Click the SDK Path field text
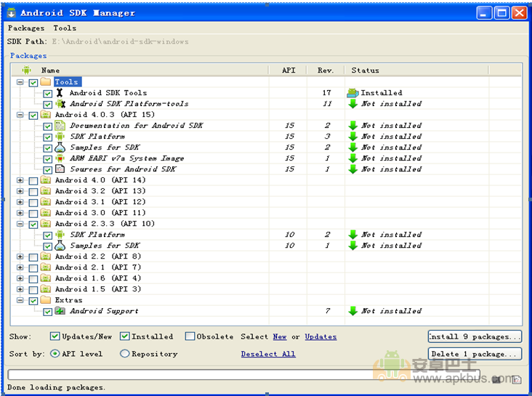Screen dimensions: 532x396 pos(120,41)
